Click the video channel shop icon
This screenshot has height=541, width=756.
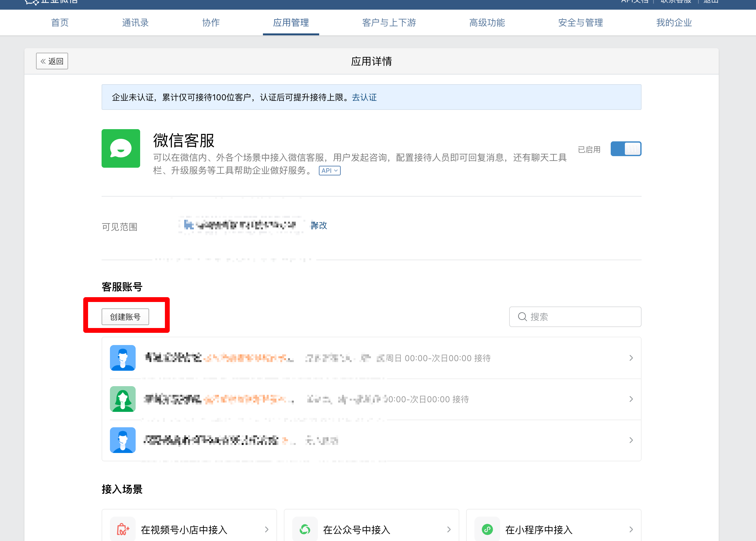[123, 529]
